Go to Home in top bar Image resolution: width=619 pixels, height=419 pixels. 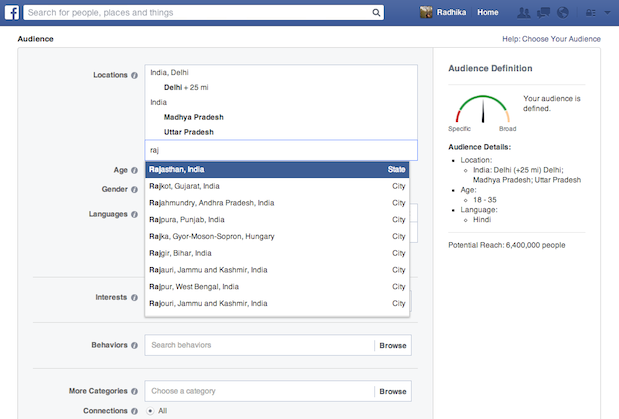(x=488, y=13)
